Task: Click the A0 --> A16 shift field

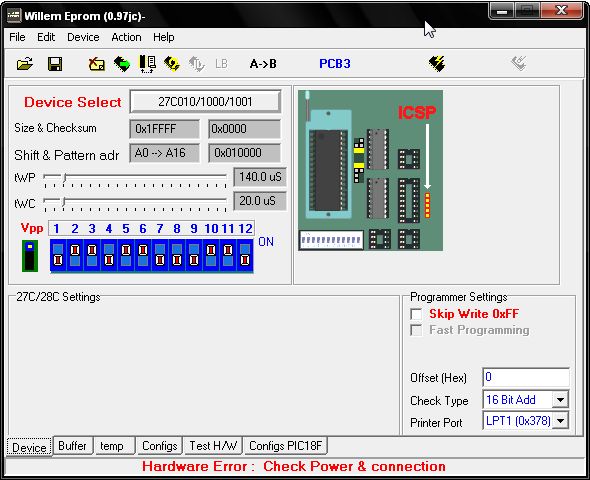Action: [x=164, y=153]
